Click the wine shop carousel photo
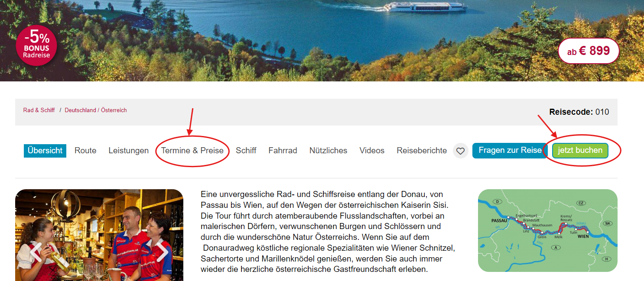The width and height of the screenshot is (644, 281). [99, 235]
